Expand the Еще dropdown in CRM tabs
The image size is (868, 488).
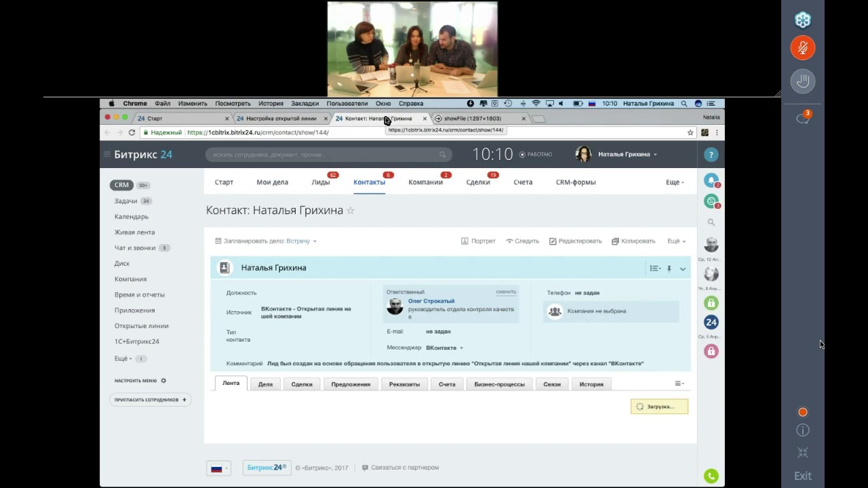pyautogui.click(x=675, y=182)
